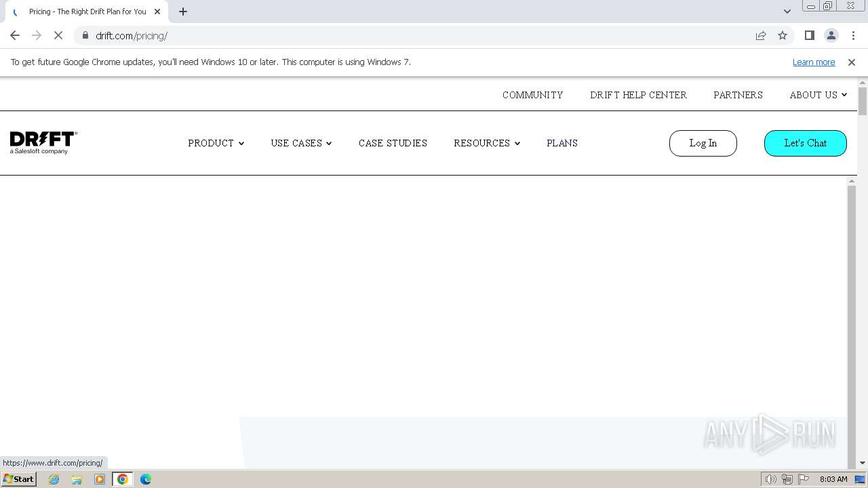Open the Community link
The width and height of the screenshot is (868, 488).
coord(532,95)
